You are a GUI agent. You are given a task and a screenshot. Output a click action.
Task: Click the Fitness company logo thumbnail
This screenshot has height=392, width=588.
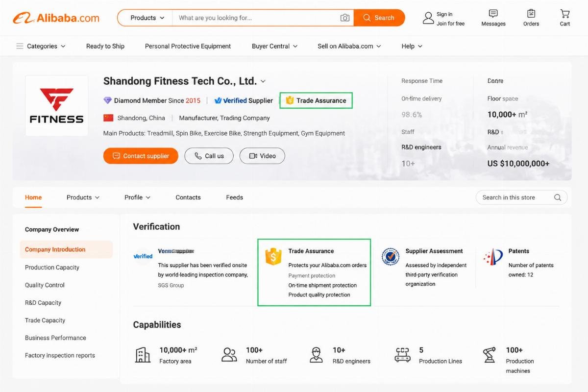pyautogui.click(x=56, y=105)
